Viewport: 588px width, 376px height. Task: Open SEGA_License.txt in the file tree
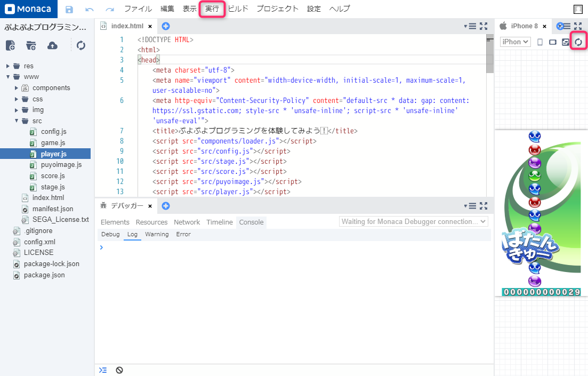tap(60, 220)
